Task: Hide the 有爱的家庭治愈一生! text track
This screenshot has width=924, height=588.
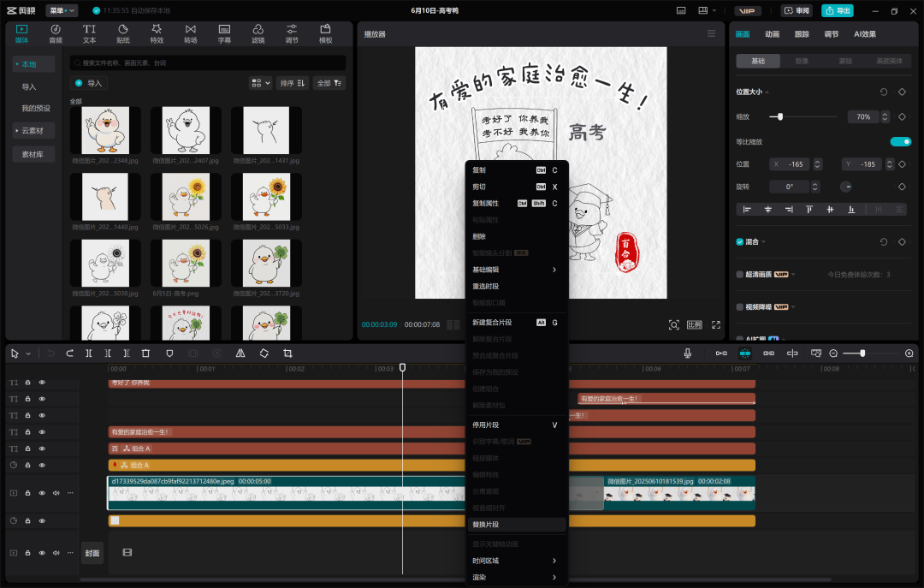Action: 42,432
